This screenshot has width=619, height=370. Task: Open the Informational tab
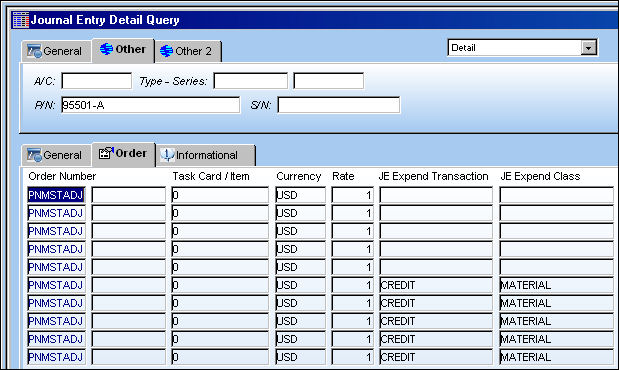205,155
